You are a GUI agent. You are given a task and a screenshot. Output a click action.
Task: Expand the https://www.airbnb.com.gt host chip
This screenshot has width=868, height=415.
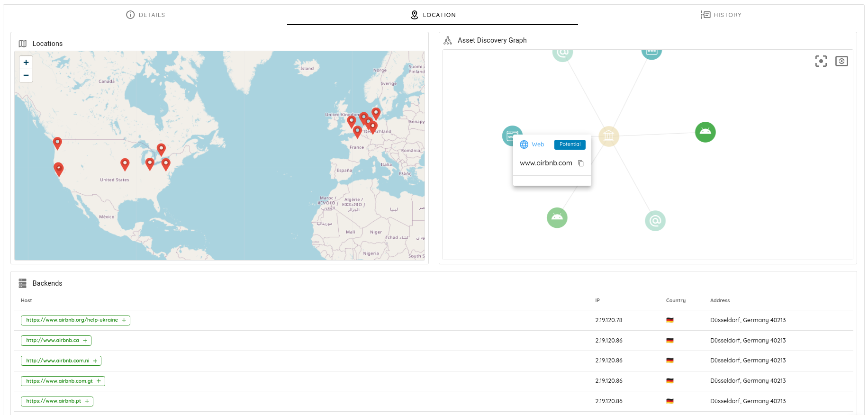(x=99, y=381)
